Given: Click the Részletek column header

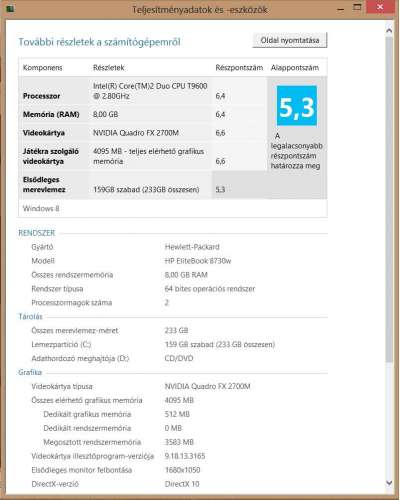Looking at the screenshot, I should coord(108,68).
